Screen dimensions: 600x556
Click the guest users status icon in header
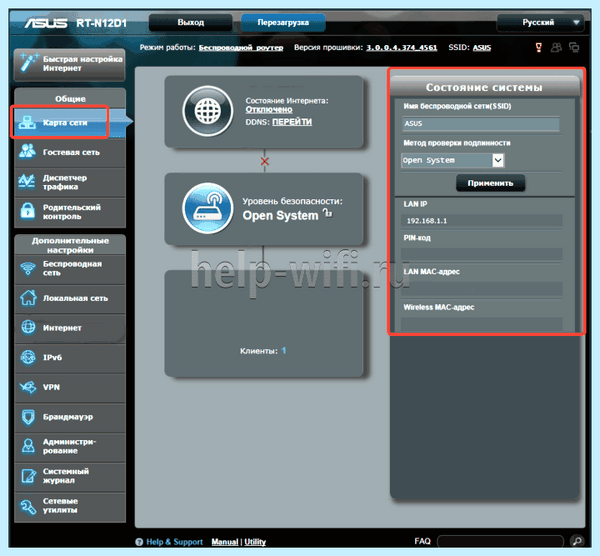pyautogui.click(x=556, y=47)
